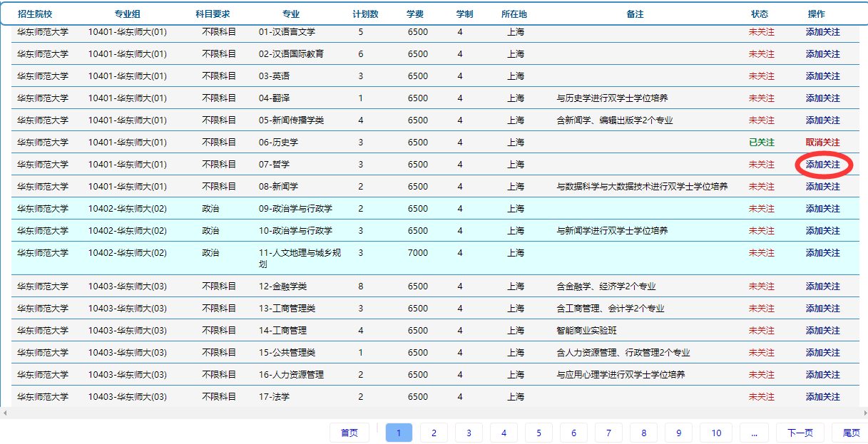Click note 与历史学进行双学士学位培养

pos(612,98)
